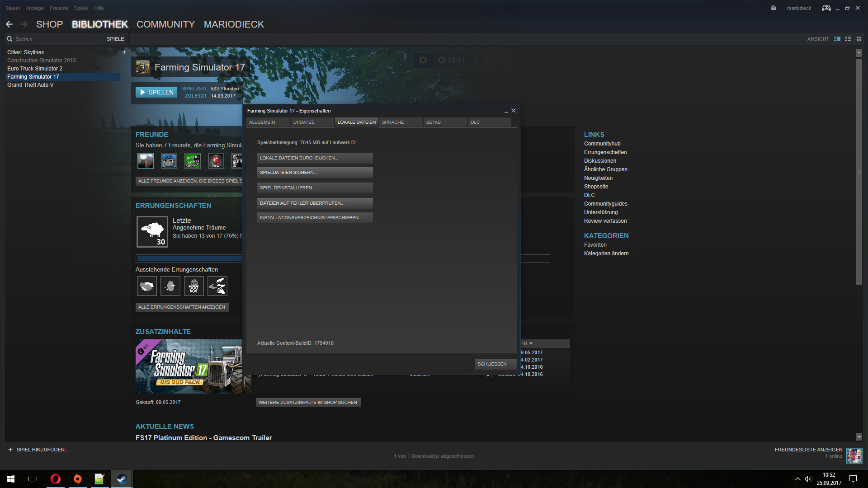Launch Big Picture mode controller icon
This screenshot has height=488, width=868.
(826, 8)
